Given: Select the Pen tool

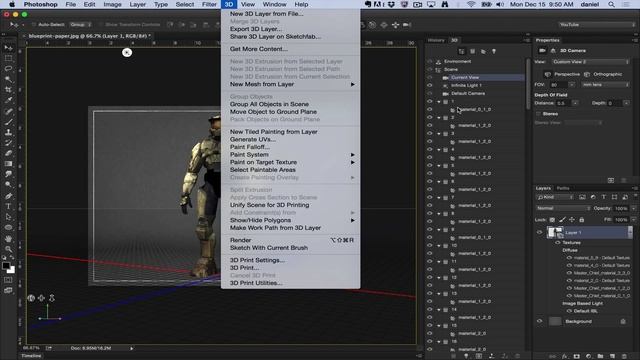Looking at the screenshot, I should coord(8,196).
